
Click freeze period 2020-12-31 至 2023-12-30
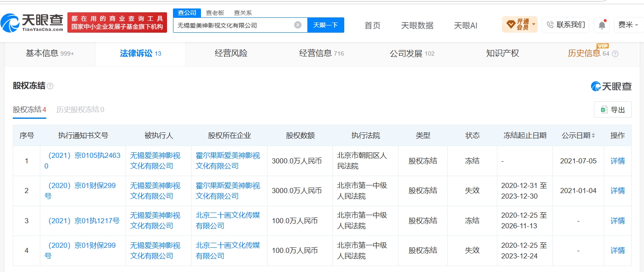click(524, 191)
